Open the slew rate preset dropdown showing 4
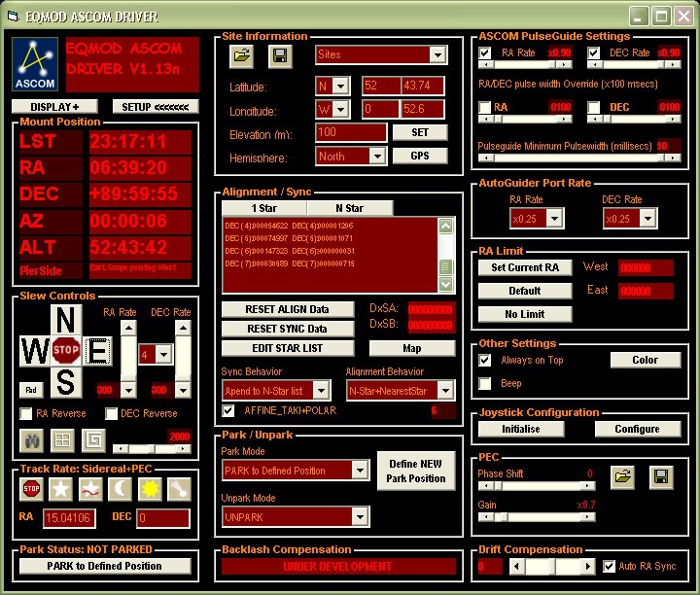The width and height of the screenshot is (700, 595). [x=164, y=355]
